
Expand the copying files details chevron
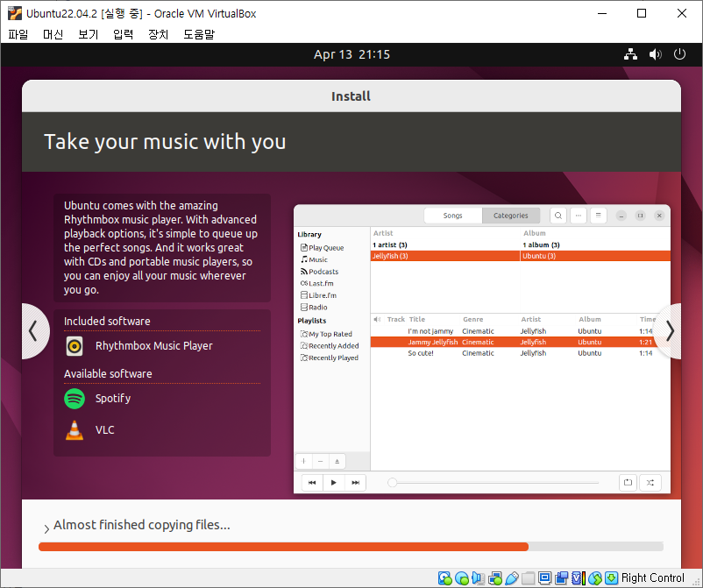click(46, 528)
